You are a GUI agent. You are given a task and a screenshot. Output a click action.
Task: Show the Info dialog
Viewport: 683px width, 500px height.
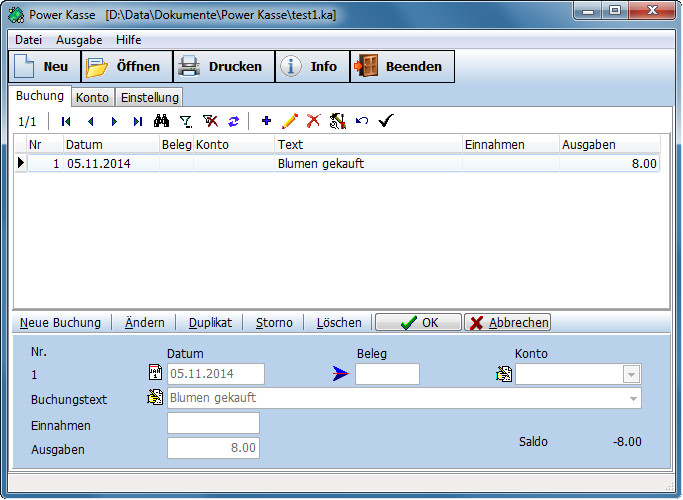(312, 67)
